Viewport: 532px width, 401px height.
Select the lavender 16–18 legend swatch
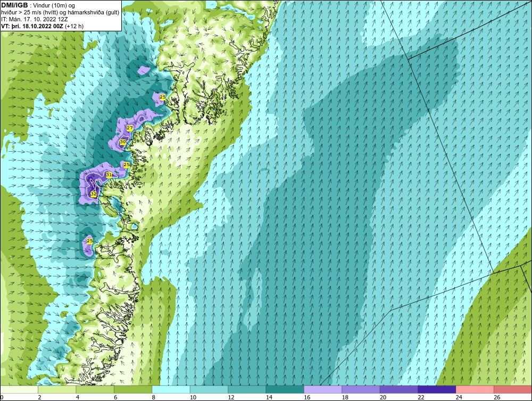pyautogui.click(x=323, y=389)
